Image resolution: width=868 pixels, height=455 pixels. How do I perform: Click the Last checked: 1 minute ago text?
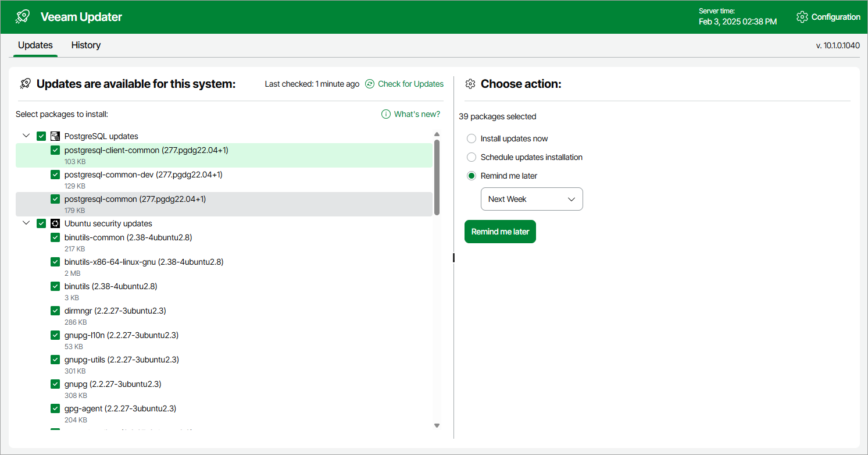pos(312,84)
